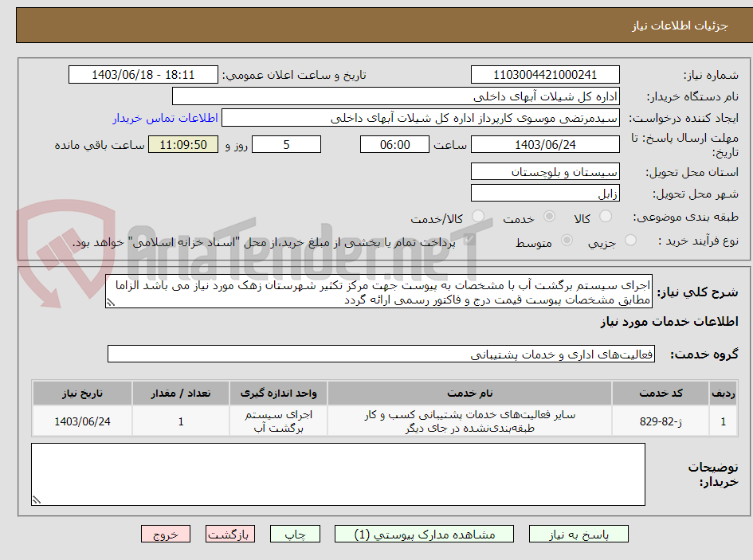The image size is (753, 560).
Task: Click the remaining time field 11:09:50
Action: coord(183,144)
